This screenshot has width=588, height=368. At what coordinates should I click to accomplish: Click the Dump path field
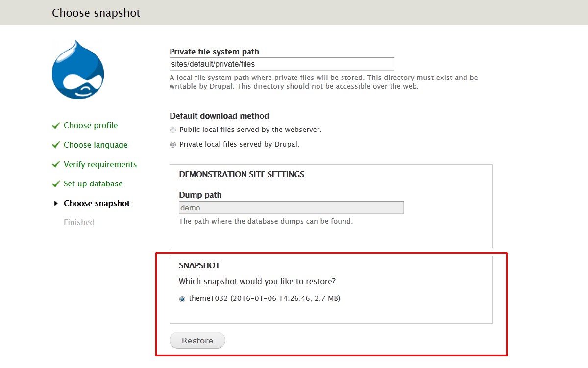coord(291,208)
